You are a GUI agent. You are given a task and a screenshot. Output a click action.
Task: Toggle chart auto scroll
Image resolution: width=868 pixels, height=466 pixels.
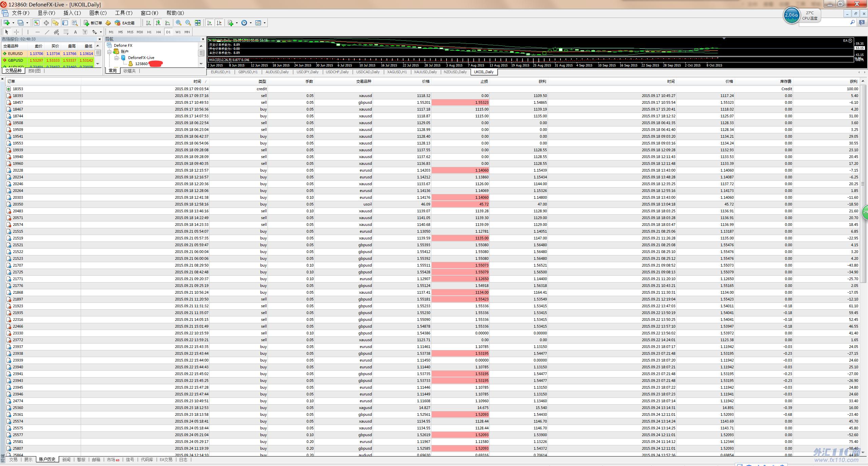(x=210, y=23)
